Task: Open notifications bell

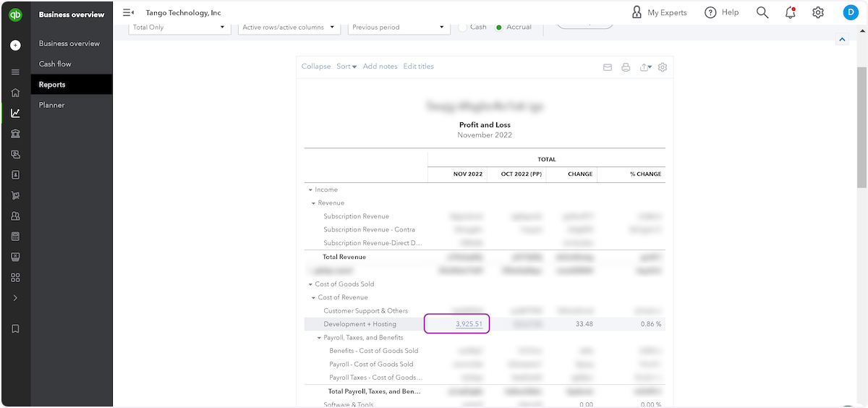Action: click(x=790, y=12)
